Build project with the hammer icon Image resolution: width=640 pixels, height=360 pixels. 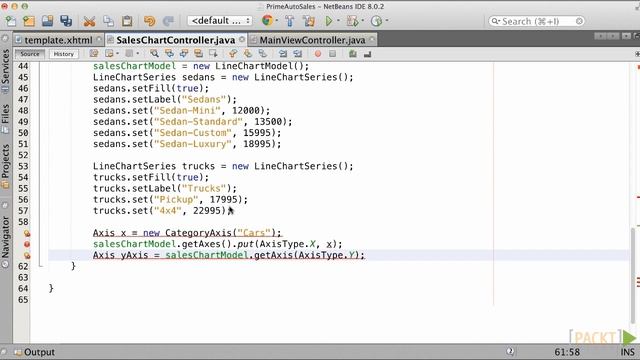coord(289,21)
